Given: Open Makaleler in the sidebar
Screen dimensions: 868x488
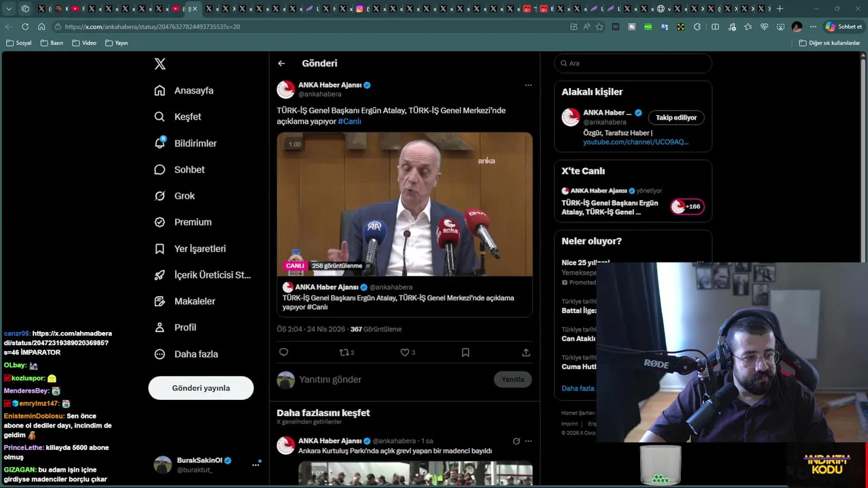Looking at the screenshot, I should coord(184,301).
